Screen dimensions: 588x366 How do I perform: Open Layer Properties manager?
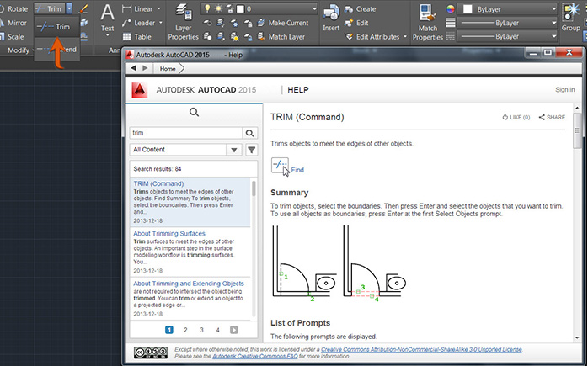pos(183,23)
